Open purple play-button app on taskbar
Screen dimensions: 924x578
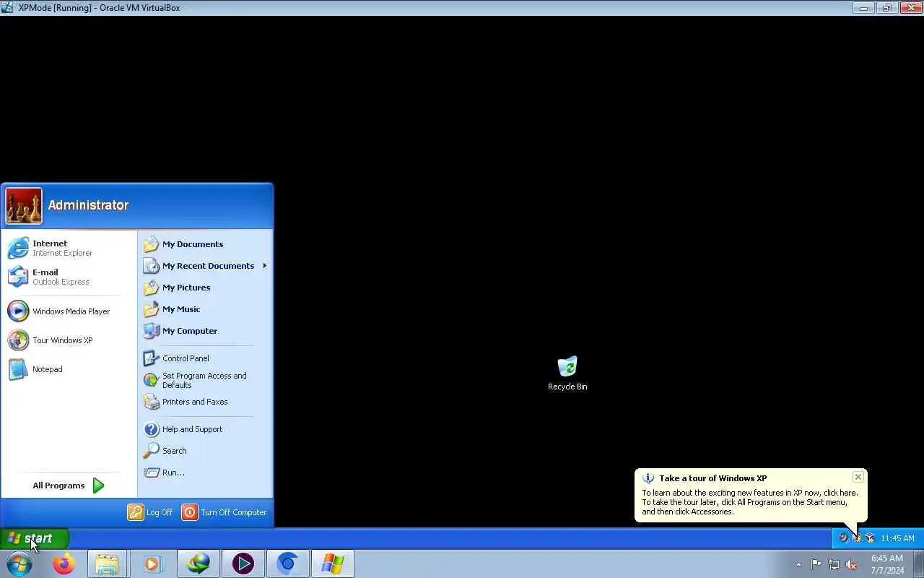(243, 564)
